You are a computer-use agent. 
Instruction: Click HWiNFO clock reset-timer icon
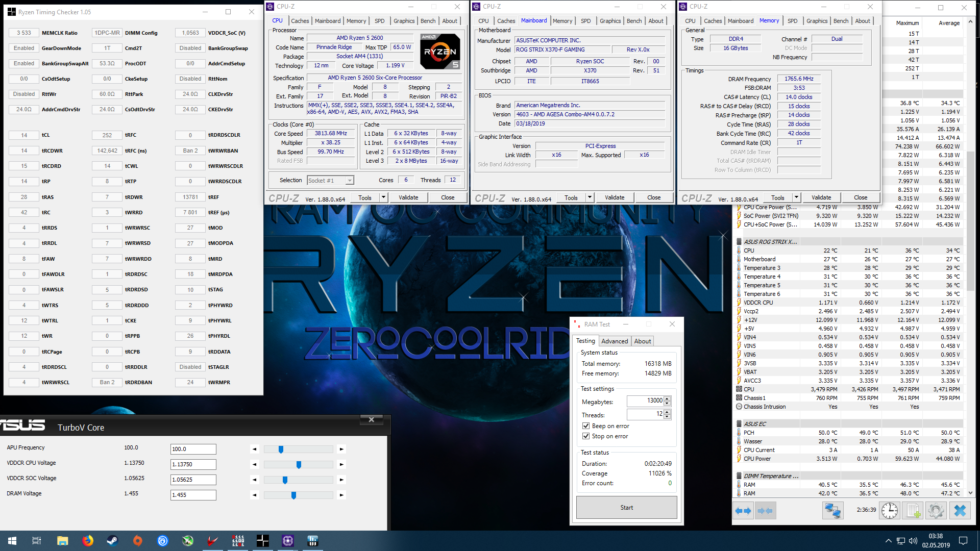[x=890, y=510]
